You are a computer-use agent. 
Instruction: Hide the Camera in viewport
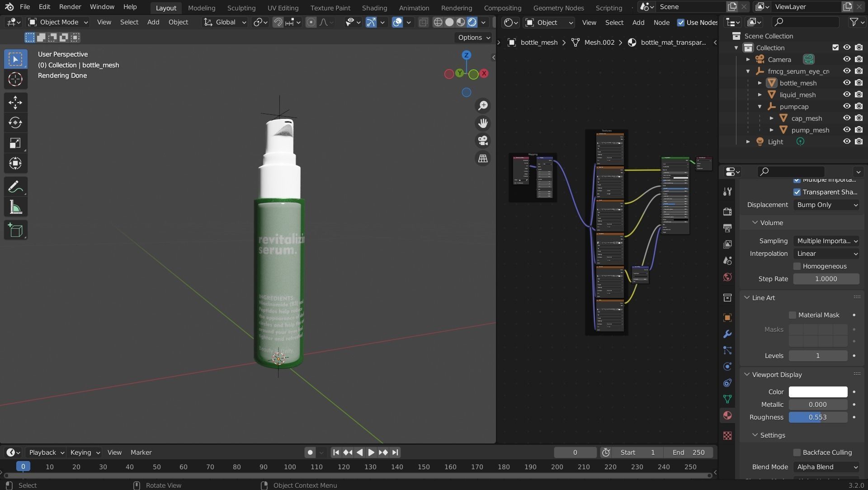click(847, 59)
